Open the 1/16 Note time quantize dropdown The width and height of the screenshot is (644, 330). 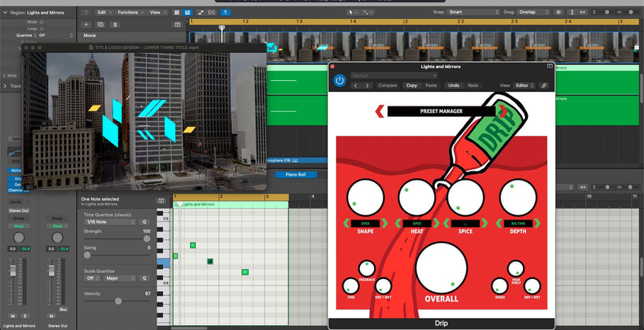tap(110, 222)
